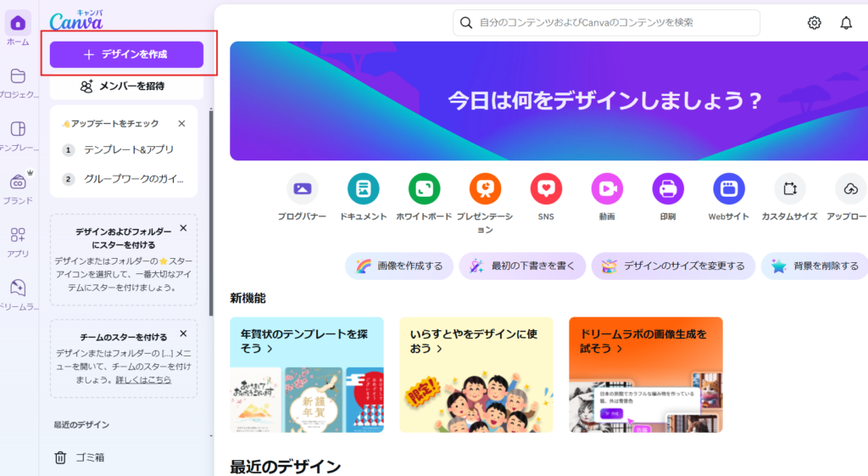Viewport: 868px width, 476px height.
Task: Open the 詳しくはこちら link
Action: click(x=143, y=379)
